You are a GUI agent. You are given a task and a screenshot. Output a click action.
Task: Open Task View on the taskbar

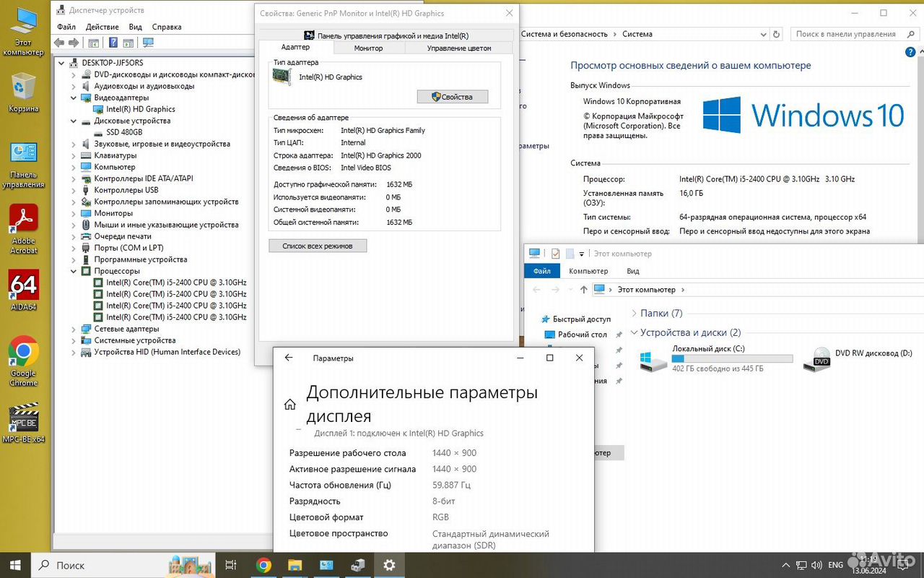tap(231, 565)
